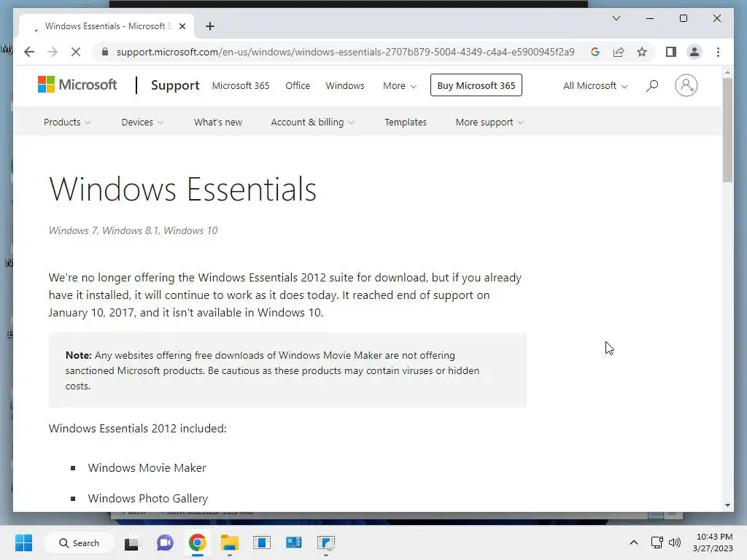Click the page vertical scrollbar thumb
Image resolution: width=747 pixels, height=560 pixels.
tap(727, 130)
